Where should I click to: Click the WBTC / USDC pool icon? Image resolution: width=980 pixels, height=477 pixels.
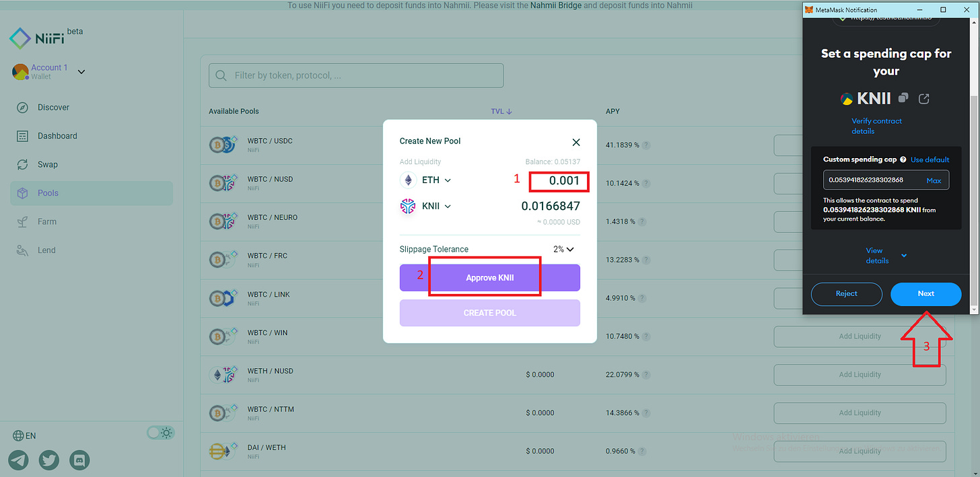click(x=221, y=144)
